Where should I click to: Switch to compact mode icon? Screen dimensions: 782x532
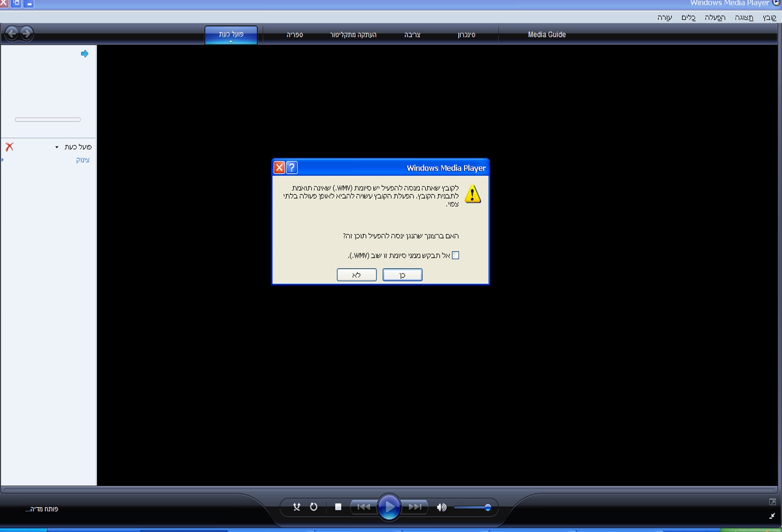point(772,515)
